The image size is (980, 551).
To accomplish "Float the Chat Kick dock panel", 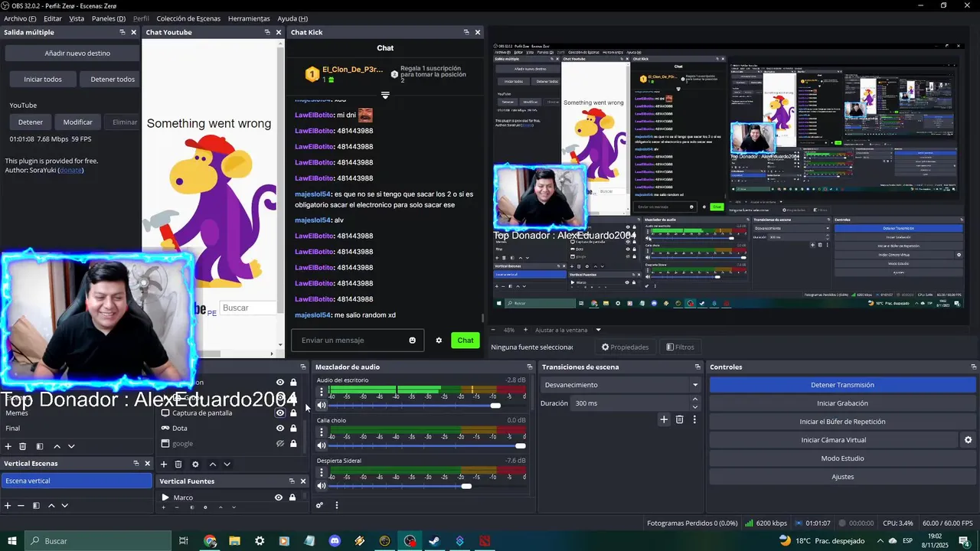I will [x=466, y=32].
